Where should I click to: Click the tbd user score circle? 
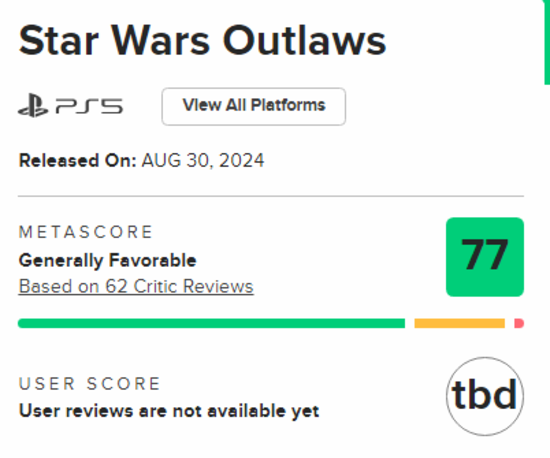(x=485, y=396)
